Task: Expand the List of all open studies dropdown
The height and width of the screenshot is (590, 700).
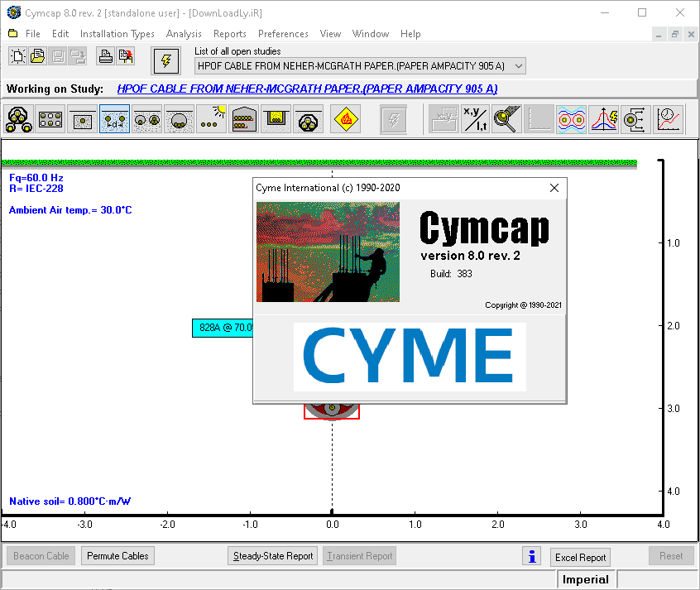Action: coord(518,66)
